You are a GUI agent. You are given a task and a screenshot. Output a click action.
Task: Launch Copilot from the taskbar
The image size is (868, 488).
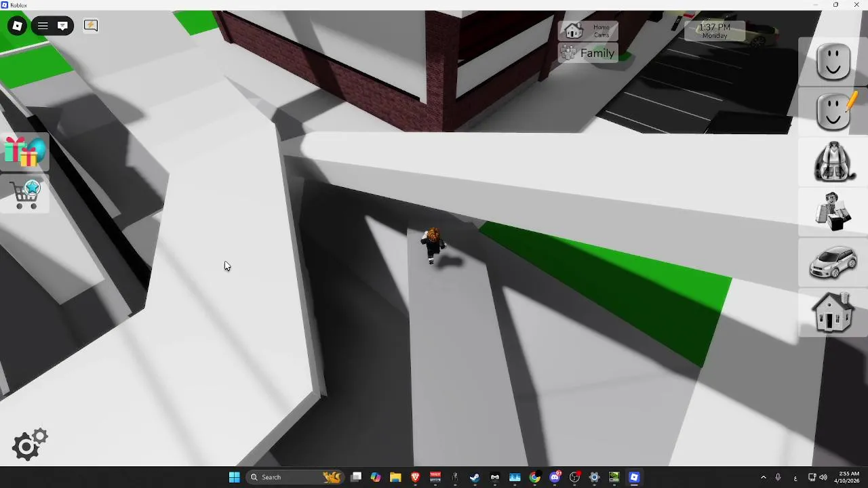[376, 477]
